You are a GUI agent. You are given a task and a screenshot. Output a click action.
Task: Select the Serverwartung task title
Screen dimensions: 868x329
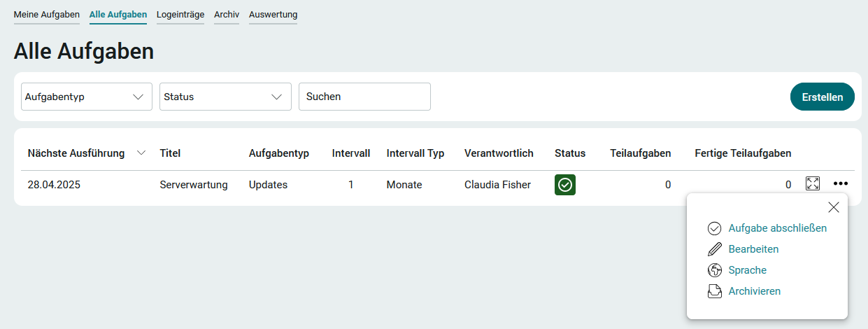pos(194,185)
